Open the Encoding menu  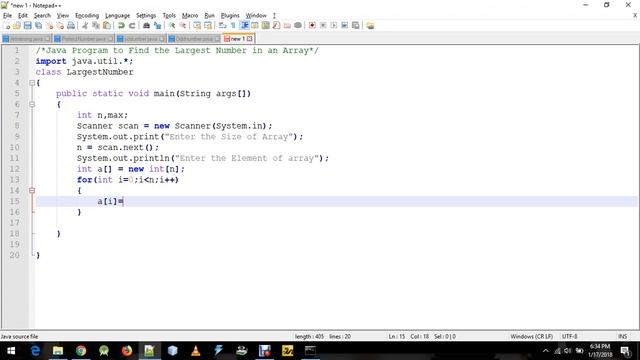pyautogui.click(x=87, y=16)
